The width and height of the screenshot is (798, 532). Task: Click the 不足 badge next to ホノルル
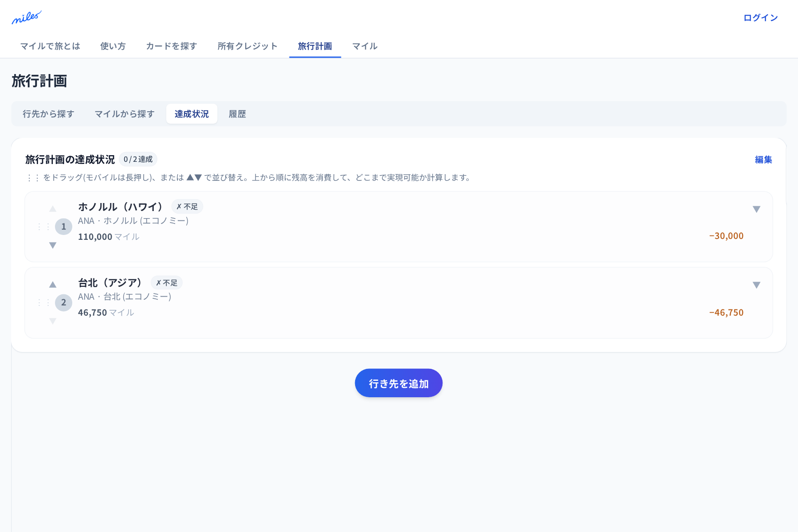[187, 207]
